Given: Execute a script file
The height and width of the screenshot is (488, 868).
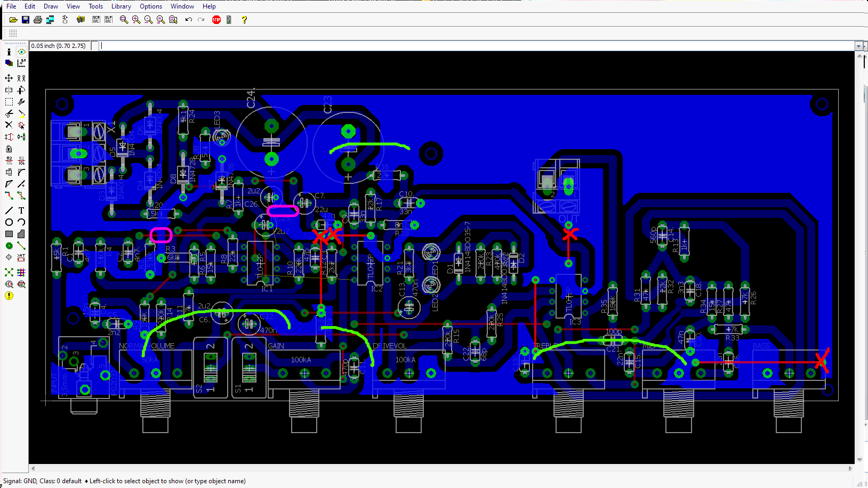Looking at the screenshot, I should tap(97, 20).
